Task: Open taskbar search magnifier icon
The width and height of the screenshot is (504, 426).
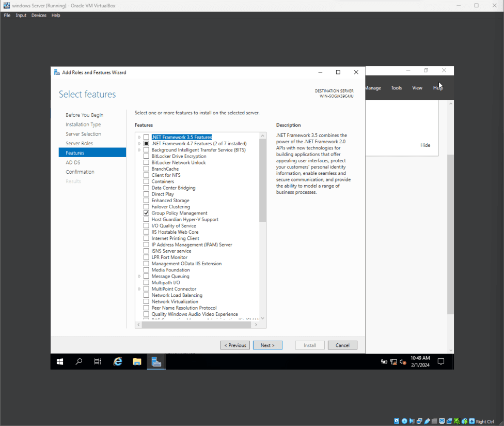Action: pos(78,362)
